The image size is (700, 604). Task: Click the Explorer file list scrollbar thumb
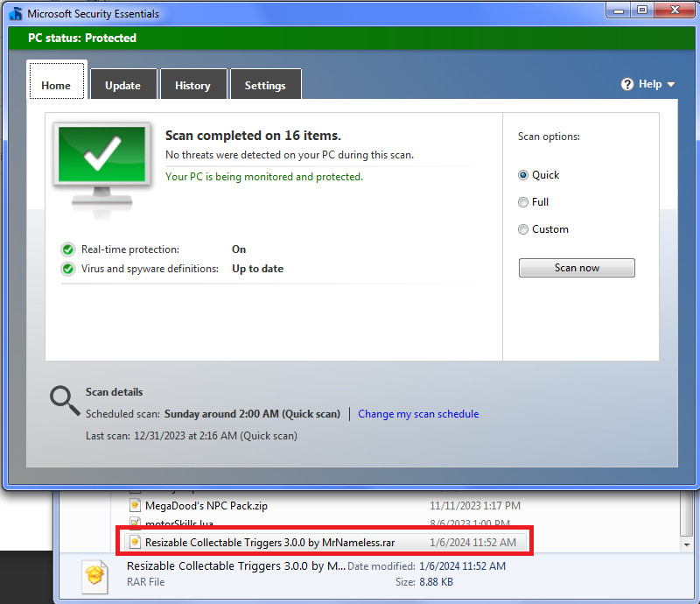(x=687, y=514)
